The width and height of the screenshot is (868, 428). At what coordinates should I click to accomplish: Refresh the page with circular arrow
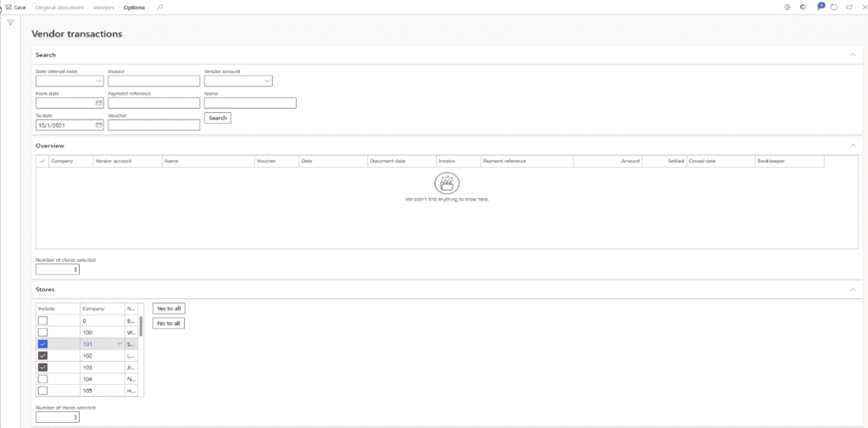pyautogui.click(x=834, y=7)
